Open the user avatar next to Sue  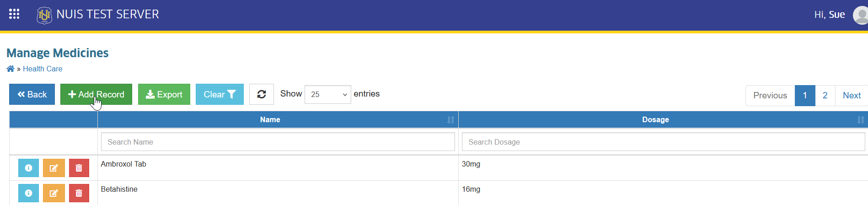(861, 15)
